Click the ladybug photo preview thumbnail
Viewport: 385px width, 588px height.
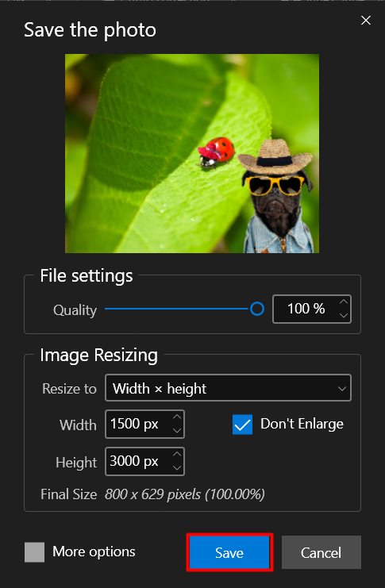[192, 153]
